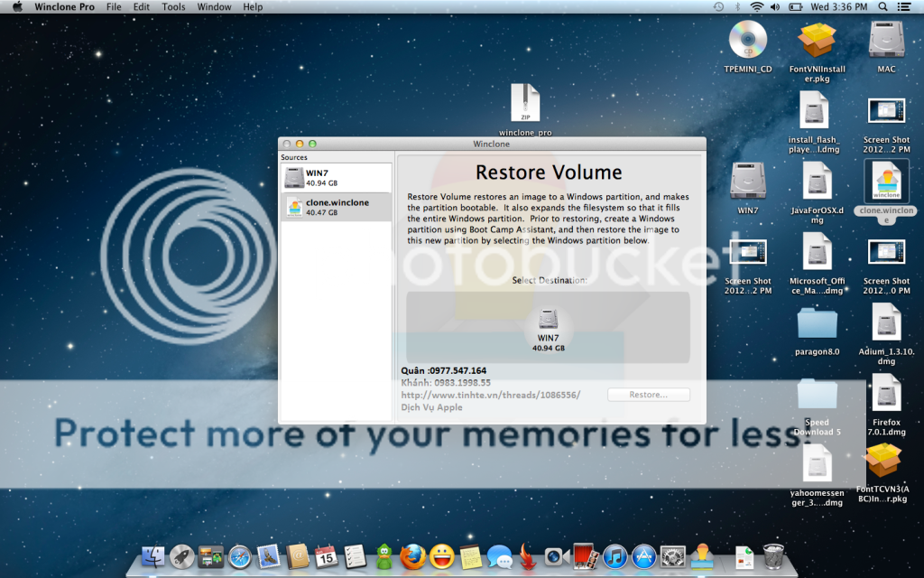The height and width of the screenshot is (578, 924).
Task: Open the Trash in the Dock
Action: 773,555
